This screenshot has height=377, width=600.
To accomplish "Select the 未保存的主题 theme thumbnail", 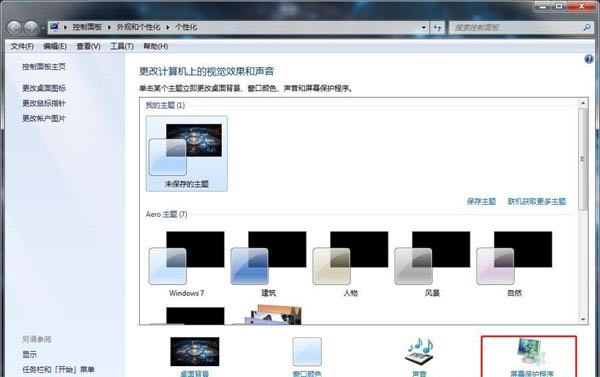I will click(187, 153).
